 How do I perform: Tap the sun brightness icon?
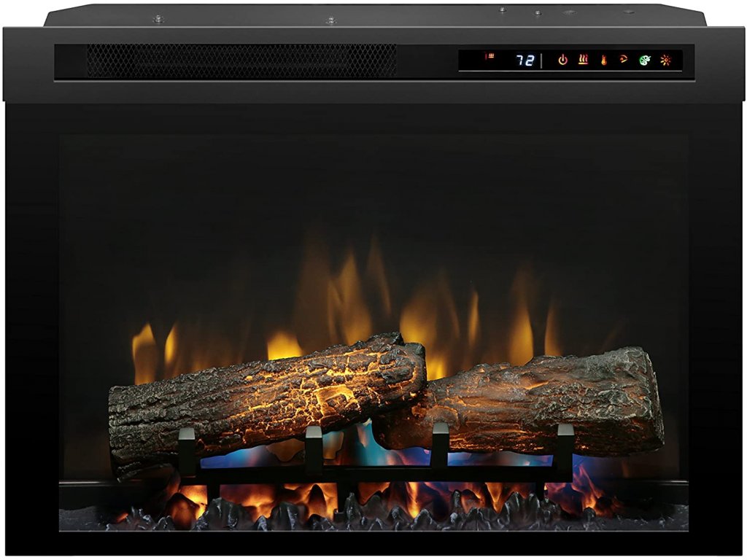(x=665, y=60)
